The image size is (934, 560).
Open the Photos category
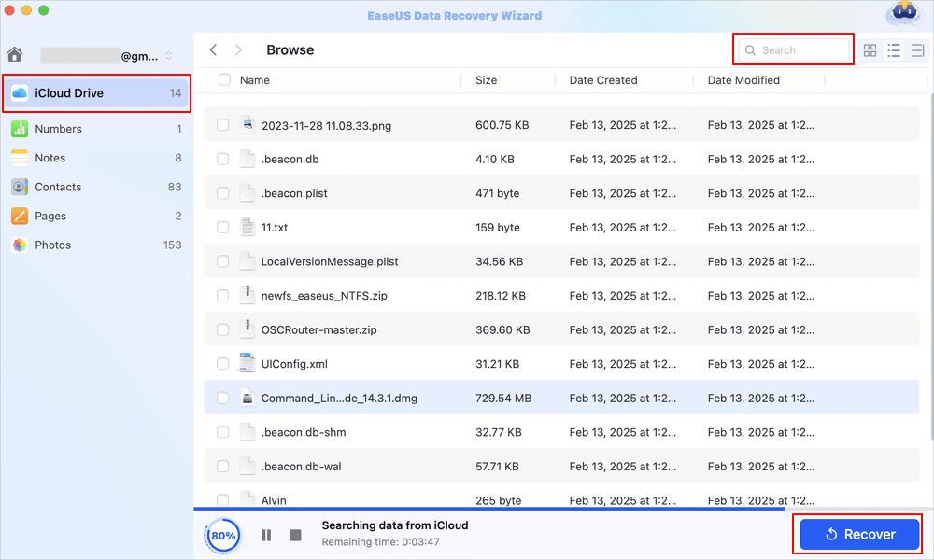(52, 245)
